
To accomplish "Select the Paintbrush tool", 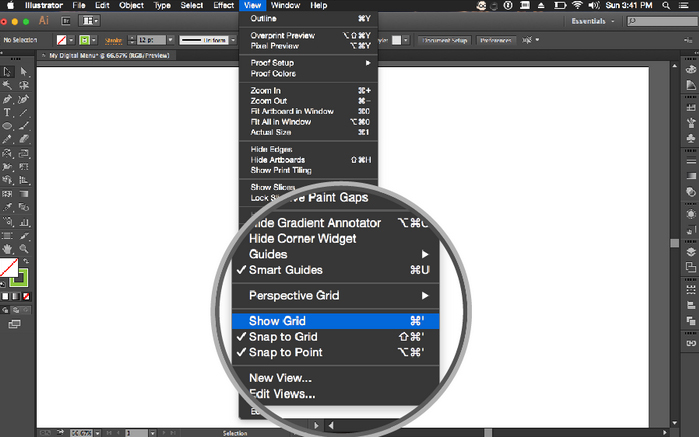I will pyautogui.click(x=24, y=126).
